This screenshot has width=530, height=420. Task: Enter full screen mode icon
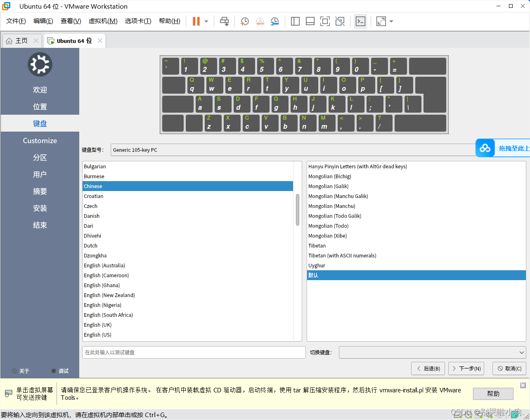(325, 21)
